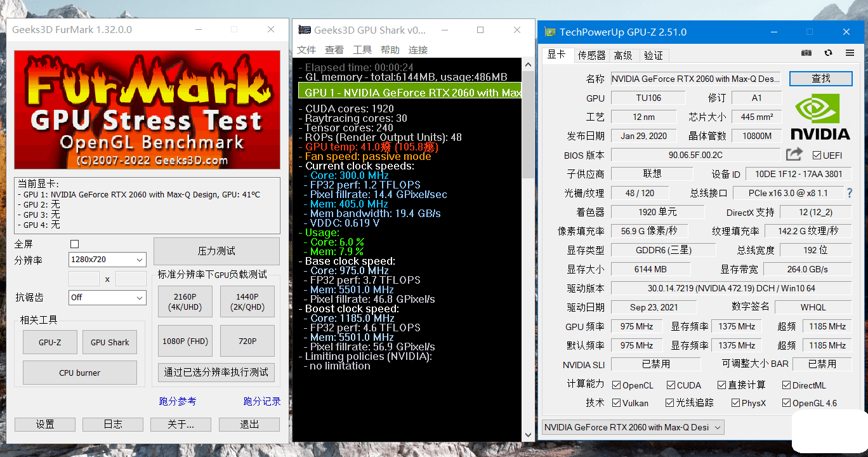Launch GPU-Z from FurMark tools
Viewport: 868px width, 457px height.
point(50,342)
